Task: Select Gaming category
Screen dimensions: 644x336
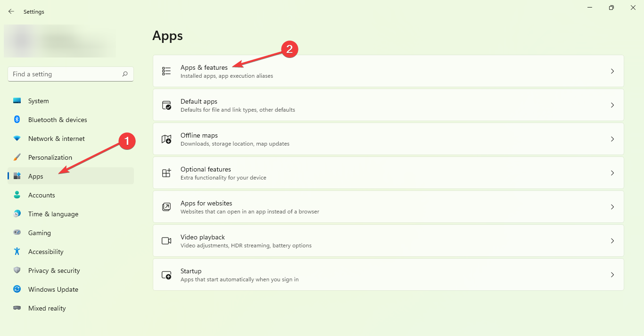Action: coord(71,233)
